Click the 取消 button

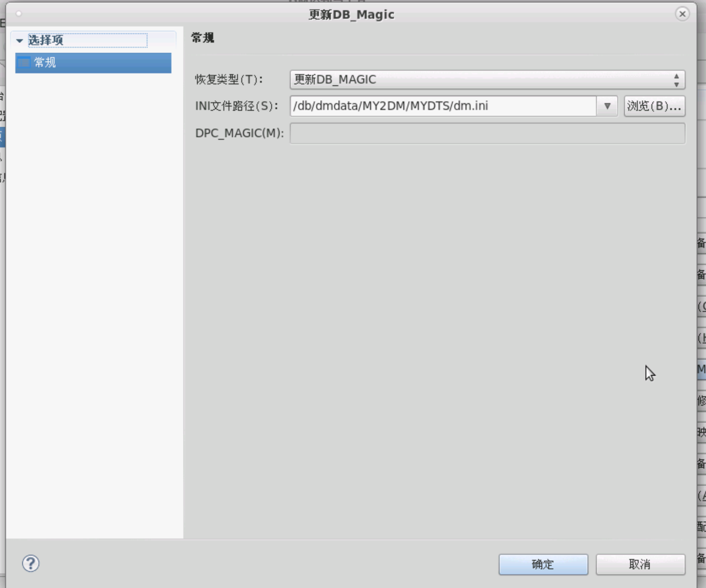[x=640, y=565]
